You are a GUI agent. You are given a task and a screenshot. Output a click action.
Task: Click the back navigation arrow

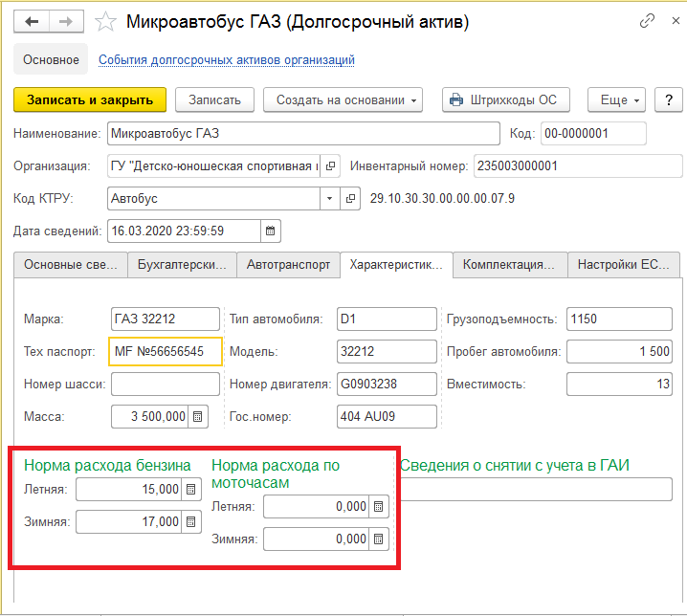[32, 21]
